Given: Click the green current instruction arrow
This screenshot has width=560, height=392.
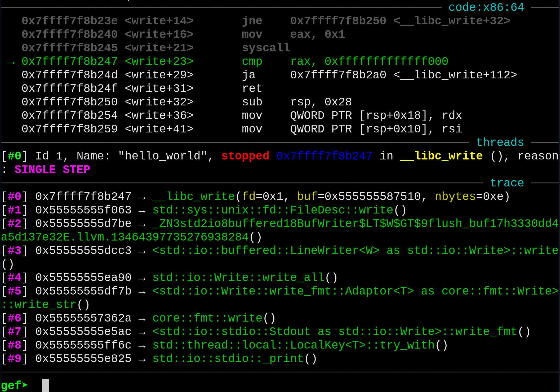Looking at the screenshot, I should pyautogui.click(x=11, y=62).
